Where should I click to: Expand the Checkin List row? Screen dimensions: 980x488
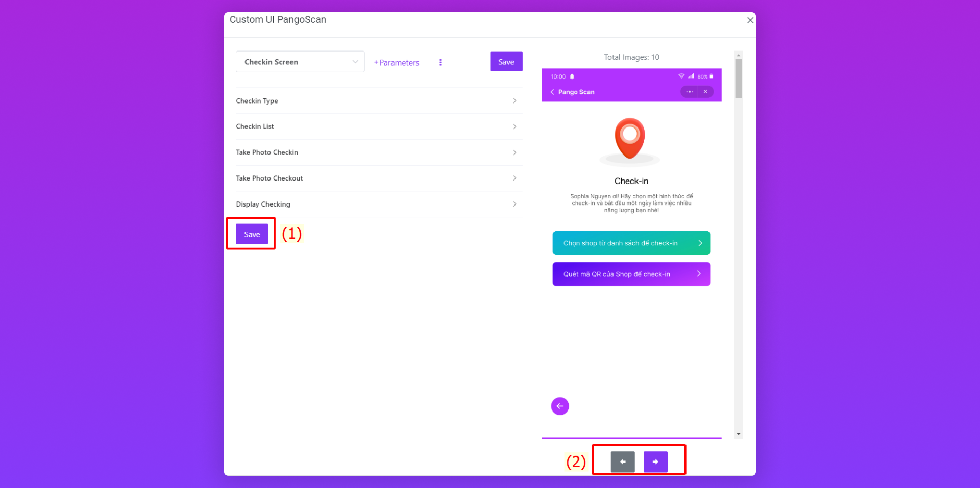click(x=379, y=126)
